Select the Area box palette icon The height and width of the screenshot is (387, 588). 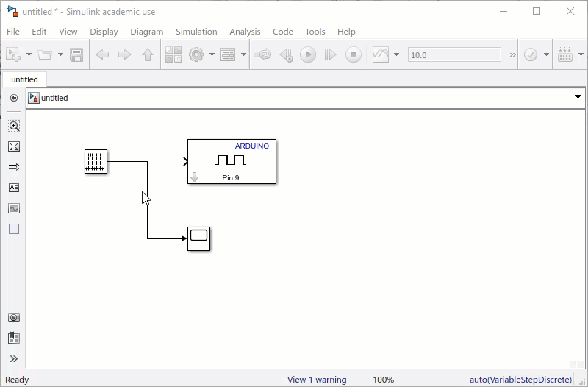tap(14, 229)
